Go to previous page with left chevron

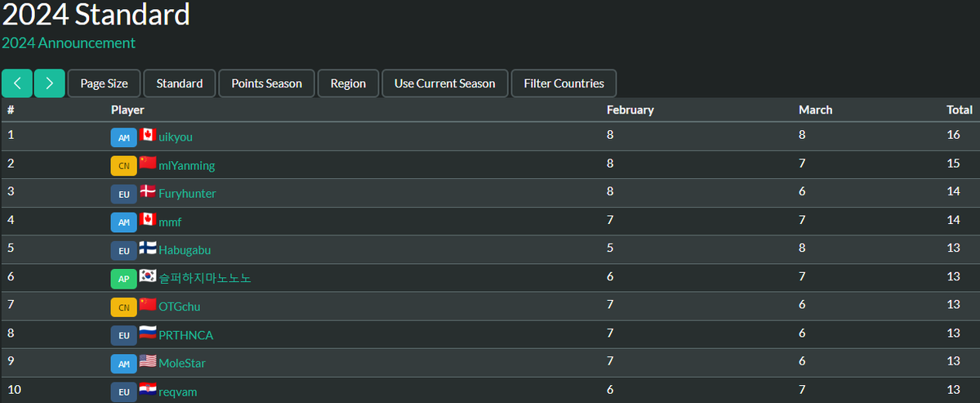16,83
